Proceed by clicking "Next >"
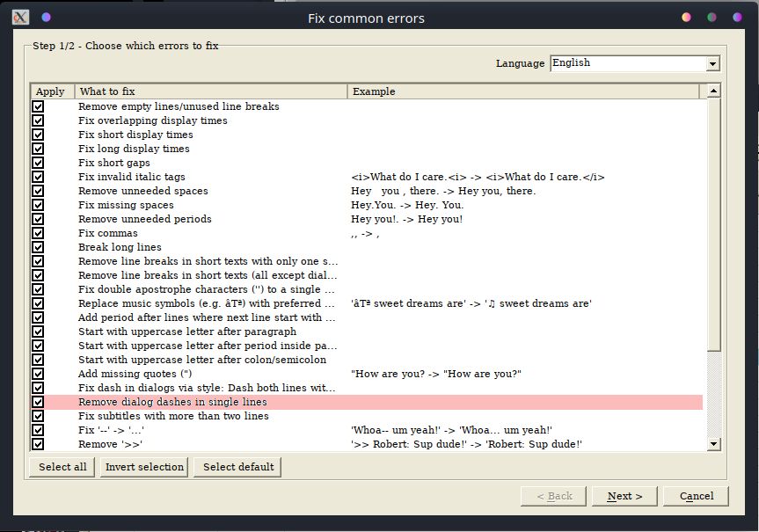This screenshot has height=532, width=759. click(624, 495)
